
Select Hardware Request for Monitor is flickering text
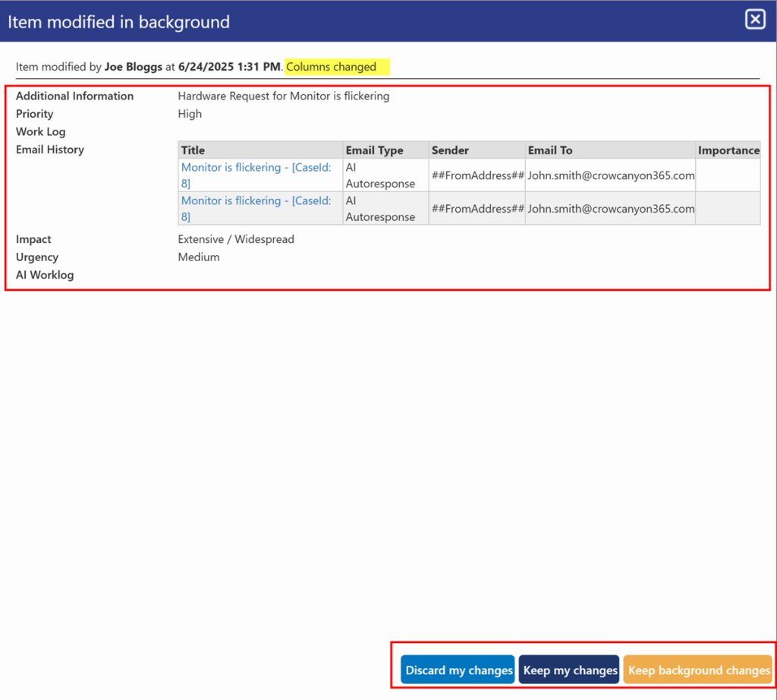284,96
